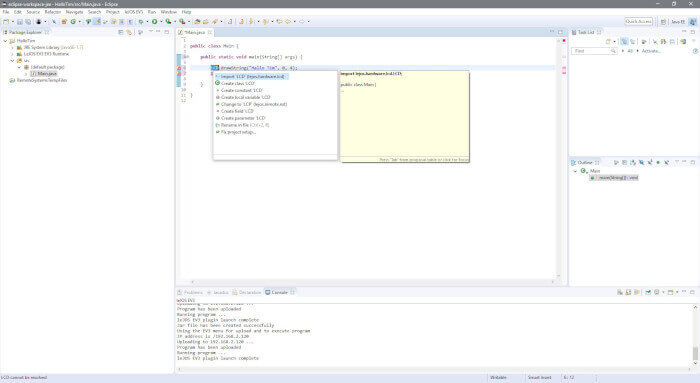The height and width of the screenshot is (383, 700).
Task: Click the Open Perspective icon beside Quick Access
Action: [x=663, y=21]
